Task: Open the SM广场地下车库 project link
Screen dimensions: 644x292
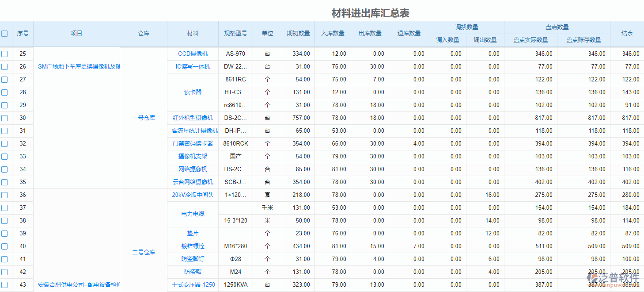Action: (x=76, y=66)
